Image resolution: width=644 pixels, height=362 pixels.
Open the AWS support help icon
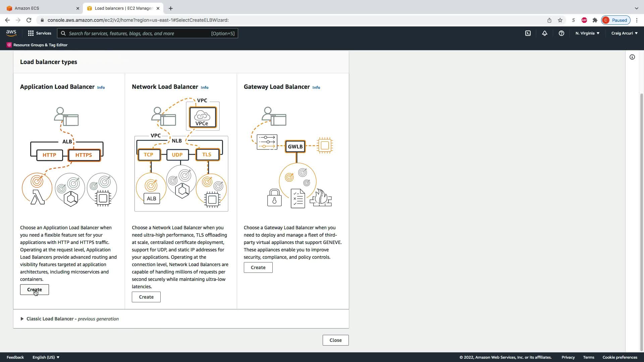coord(561,33)
